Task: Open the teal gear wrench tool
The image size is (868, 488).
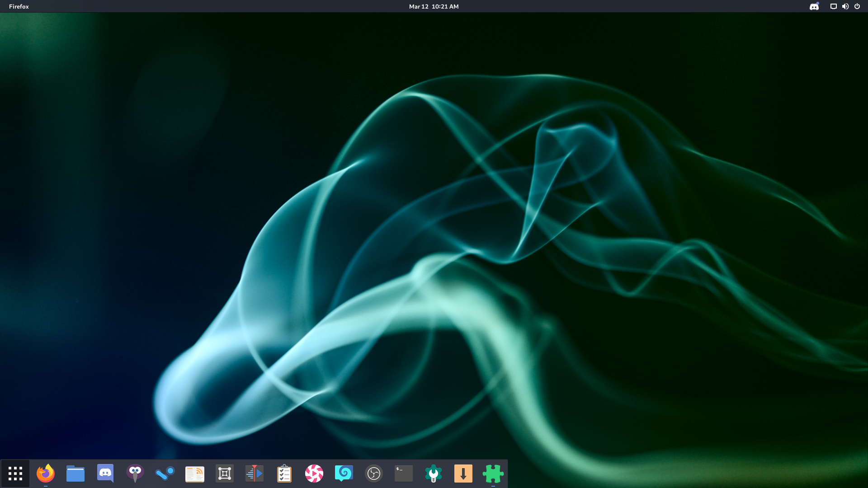Action: [433, 474]
